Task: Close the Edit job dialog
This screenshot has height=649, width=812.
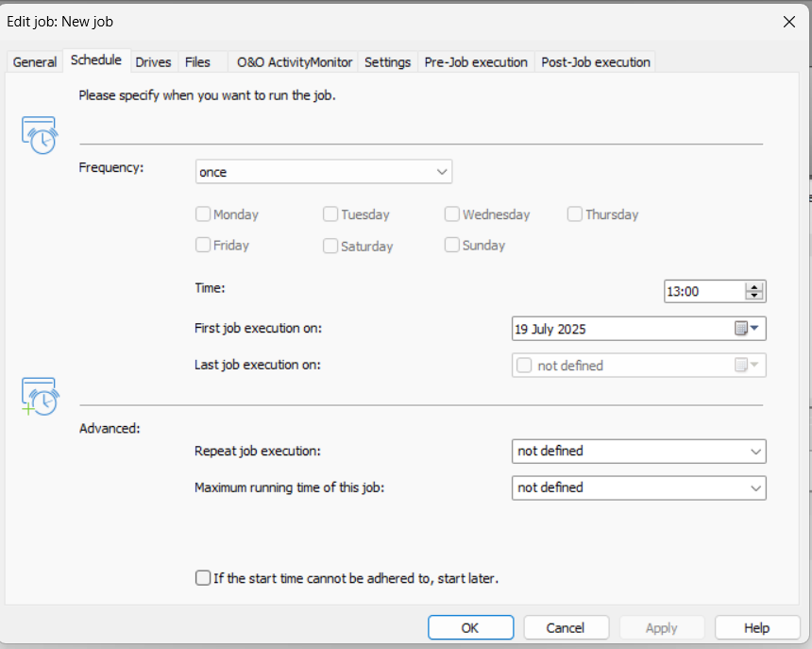Action: 788,22
